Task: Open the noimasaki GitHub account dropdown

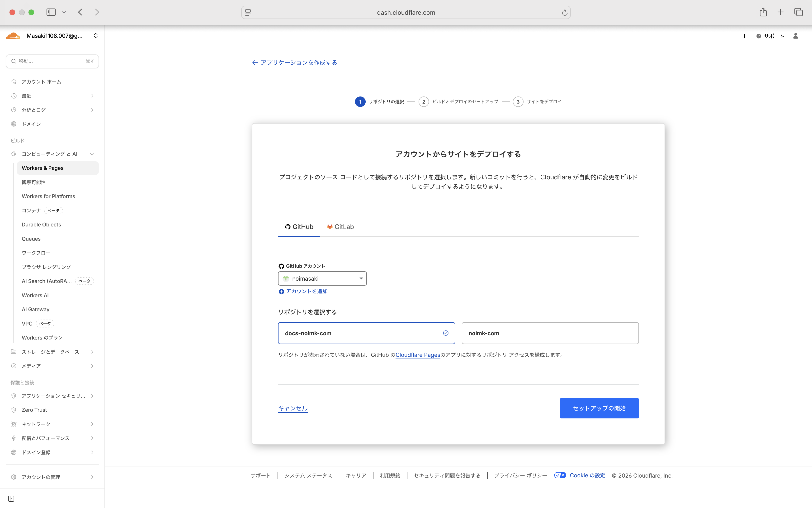Action: pyautogui.click(x=322, y=278)
